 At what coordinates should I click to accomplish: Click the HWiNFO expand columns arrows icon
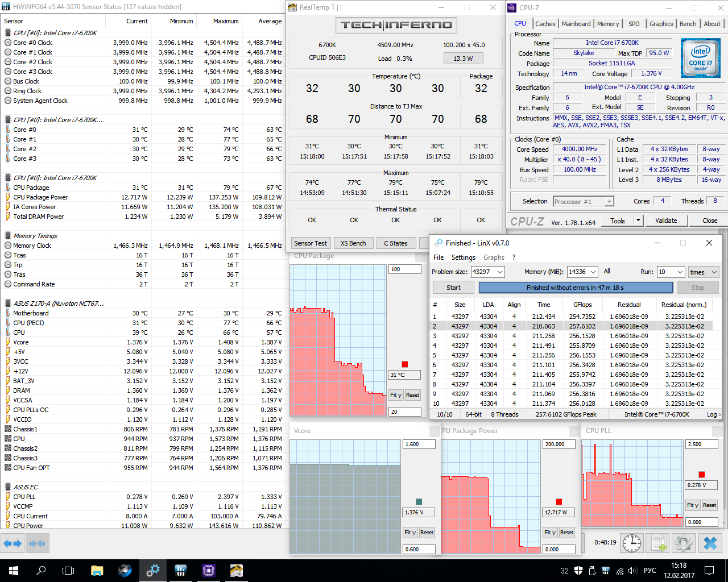coord(13,543)
